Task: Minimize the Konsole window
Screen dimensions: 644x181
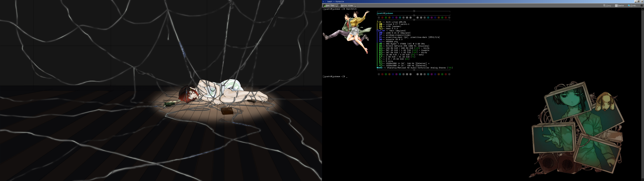Action: (635, 2)
